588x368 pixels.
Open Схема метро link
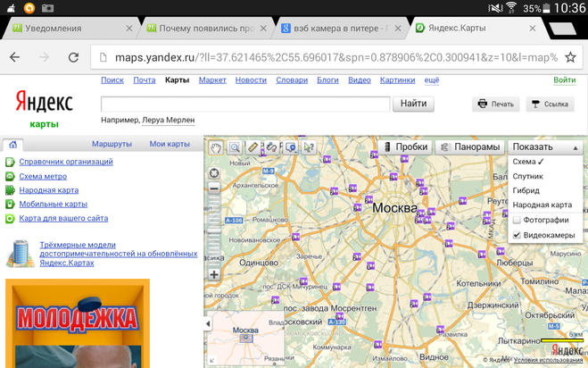click(43, 177)
